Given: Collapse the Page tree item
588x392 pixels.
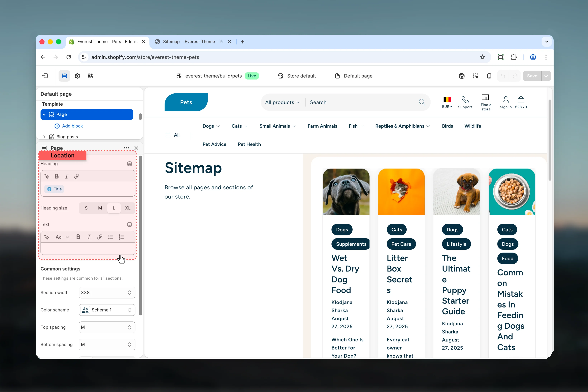Looking at the screenshot, I should click(44, 115).
